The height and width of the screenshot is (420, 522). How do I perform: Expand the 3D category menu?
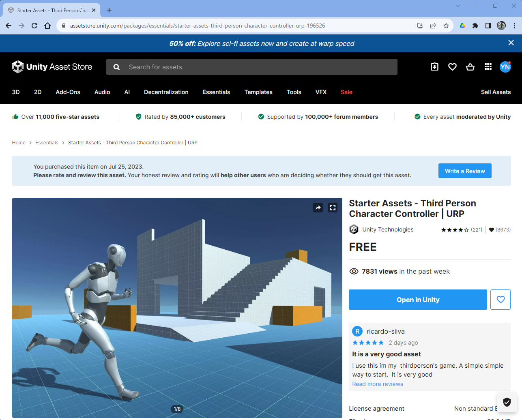[16, 92]
